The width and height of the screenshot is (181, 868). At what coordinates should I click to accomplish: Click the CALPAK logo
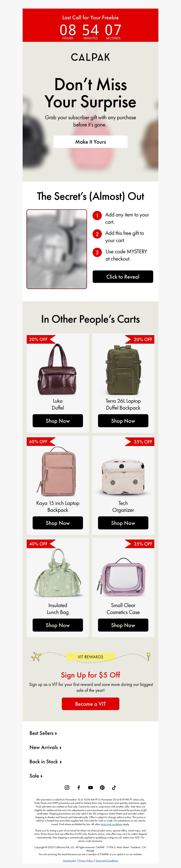(x=90, y=57)
